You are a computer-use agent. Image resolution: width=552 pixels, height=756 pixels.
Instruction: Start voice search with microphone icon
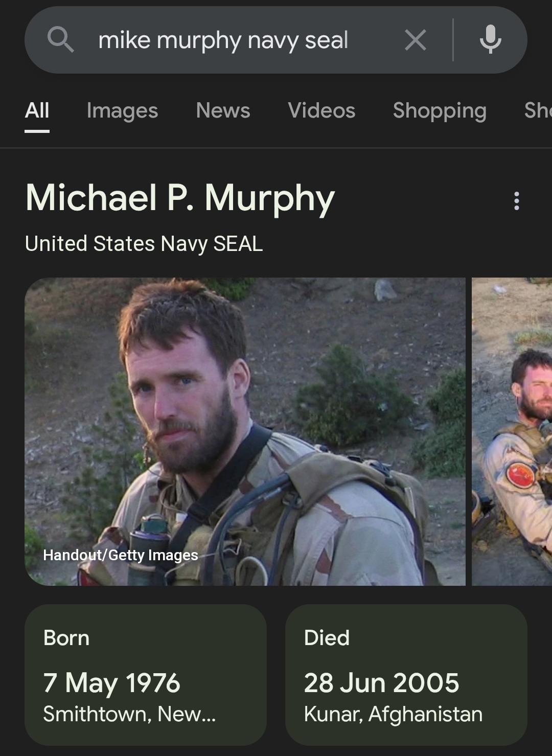click(490, 40)
